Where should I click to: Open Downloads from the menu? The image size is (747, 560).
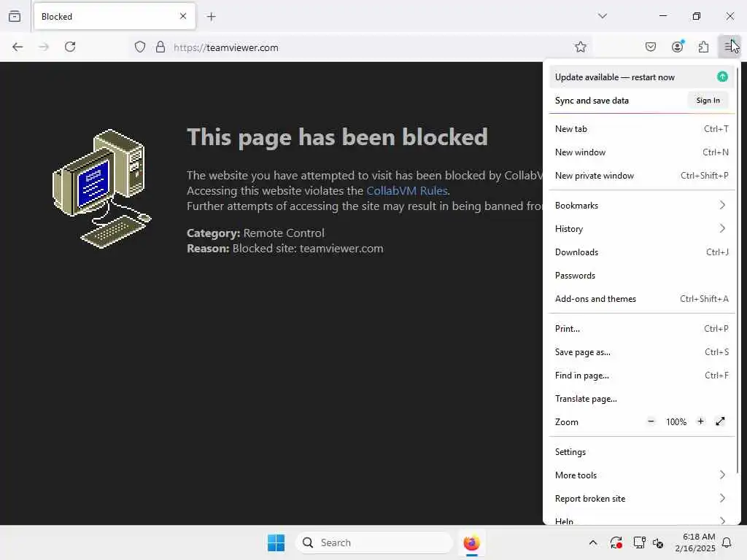641,252
